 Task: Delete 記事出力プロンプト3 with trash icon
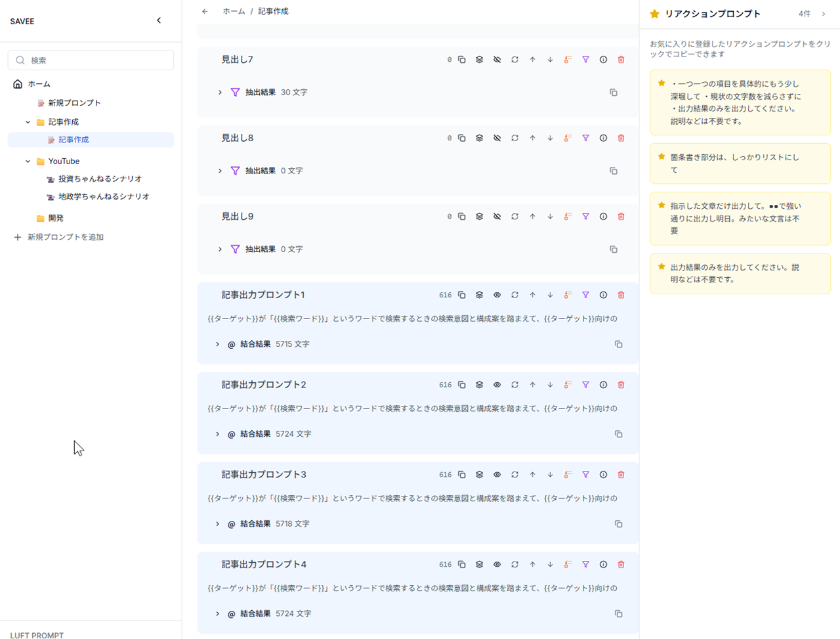[x=621, y=475]
